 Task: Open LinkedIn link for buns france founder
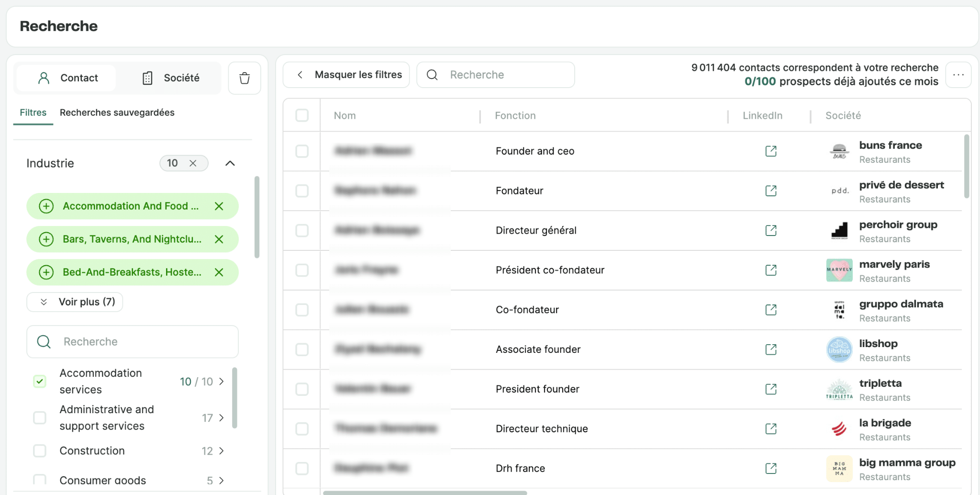point(771,151)
